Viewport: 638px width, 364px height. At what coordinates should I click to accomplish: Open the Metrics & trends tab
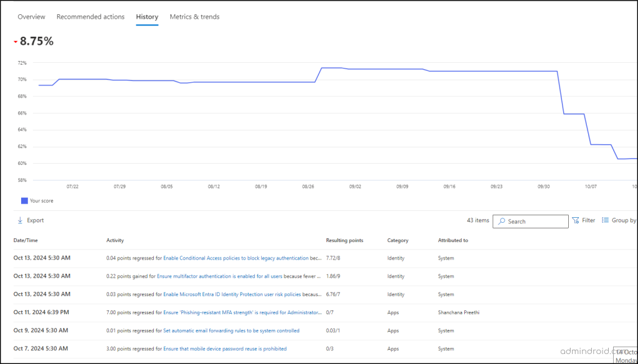(x=194, y=17)
